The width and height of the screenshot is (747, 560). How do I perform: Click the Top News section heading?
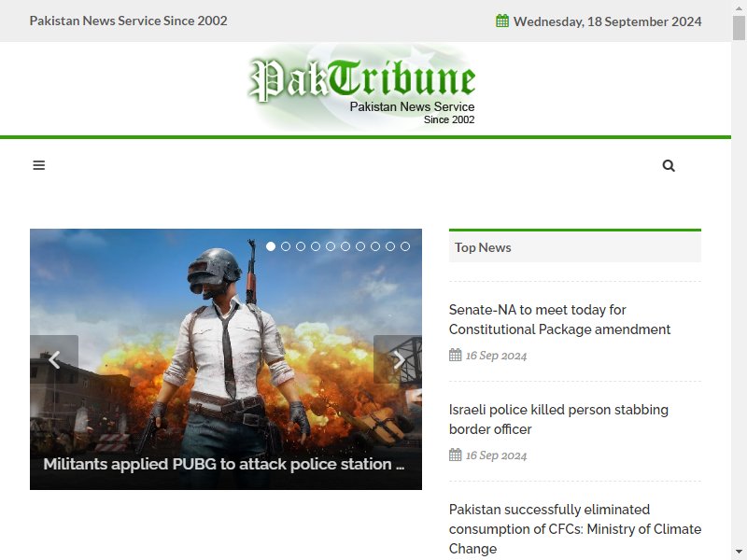483,247
